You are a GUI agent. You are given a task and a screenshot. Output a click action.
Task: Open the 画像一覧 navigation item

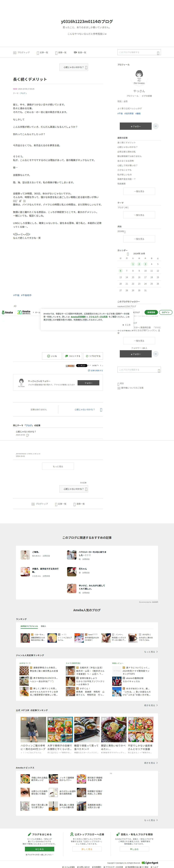pos(61,53)
